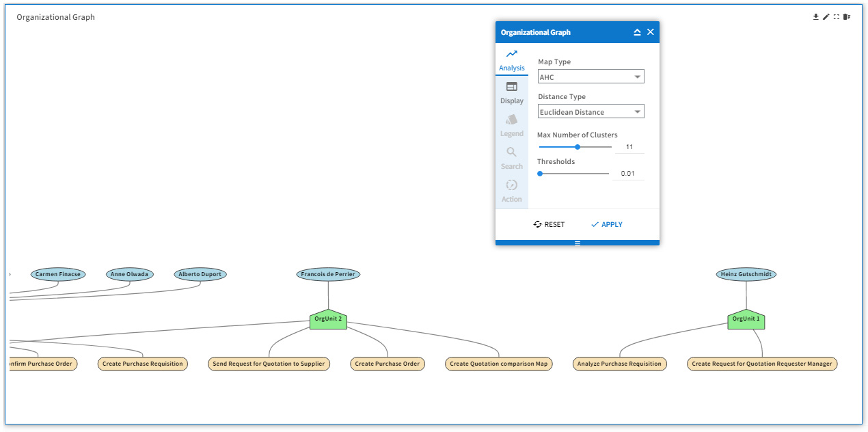Image resolution: width=868 pixels, height=432 pixels.
Task: Select the OrgUnit 2 node
Action: 328,319
